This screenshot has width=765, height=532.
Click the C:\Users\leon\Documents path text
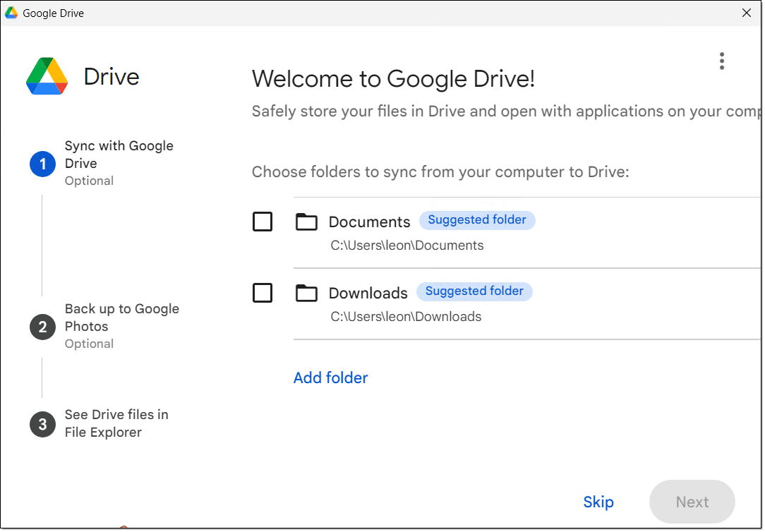pyautogui.click(x=407, y=246)
